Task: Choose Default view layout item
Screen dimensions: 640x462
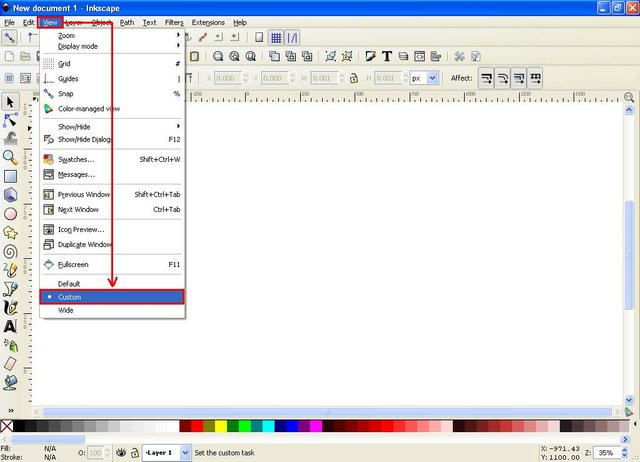Action: pyautogui.click(x=112, y=284)
